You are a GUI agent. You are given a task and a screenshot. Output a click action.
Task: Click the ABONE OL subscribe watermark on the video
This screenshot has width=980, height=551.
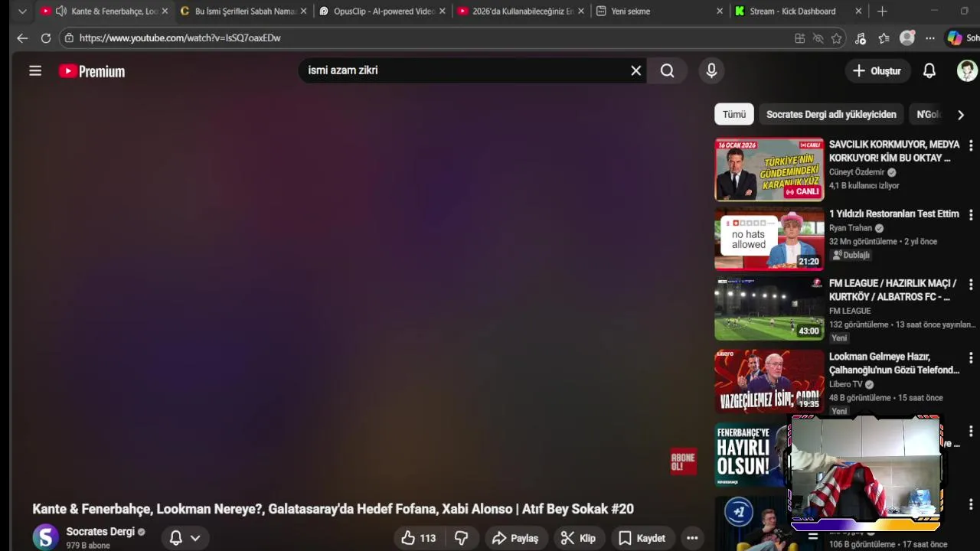pos(683,461)
